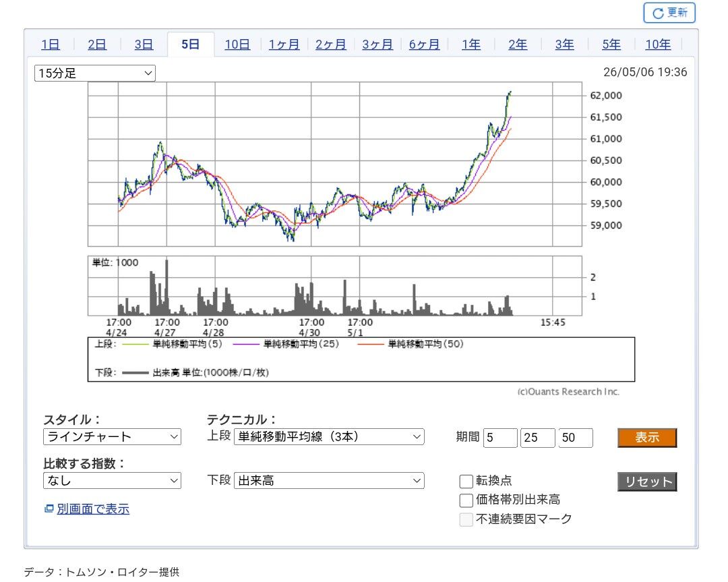
Task: Expand the スタイル ラインチャート dropdown
Action: (x=112, y=436)
